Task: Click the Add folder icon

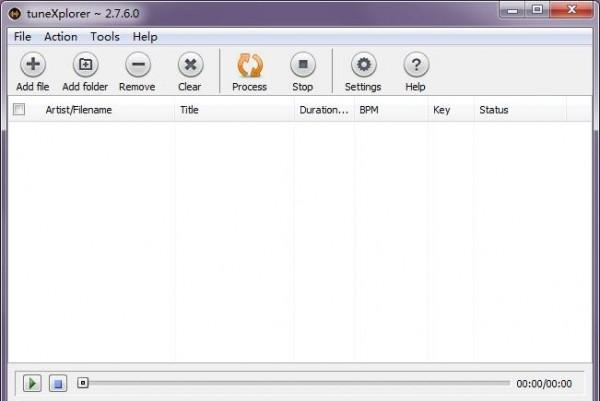Action: [85, 64]
